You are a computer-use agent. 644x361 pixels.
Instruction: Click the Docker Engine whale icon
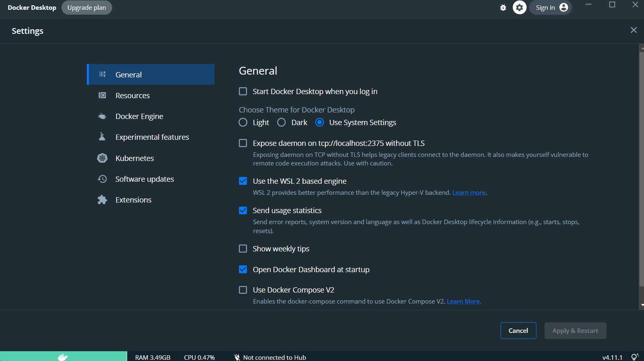[102, 116]
